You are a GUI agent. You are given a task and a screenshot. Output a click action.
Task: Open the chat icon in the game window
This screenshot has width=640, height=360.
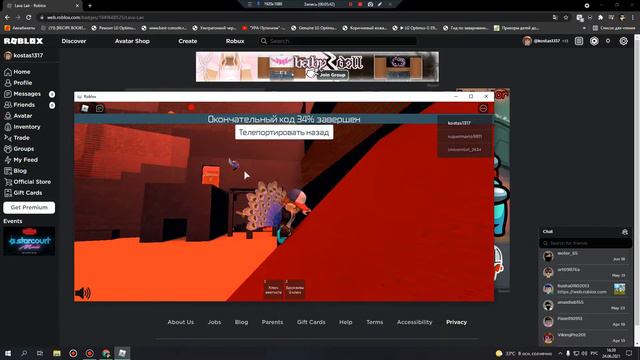point(100,108)
